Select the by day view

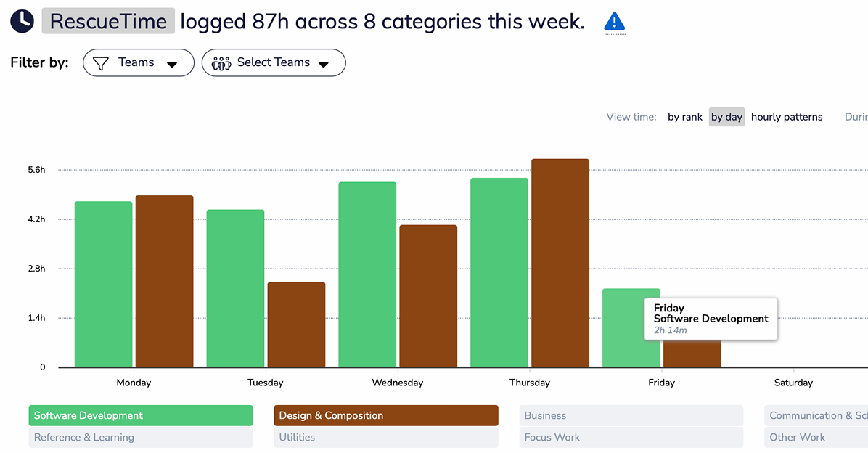[x=726, y=117]
